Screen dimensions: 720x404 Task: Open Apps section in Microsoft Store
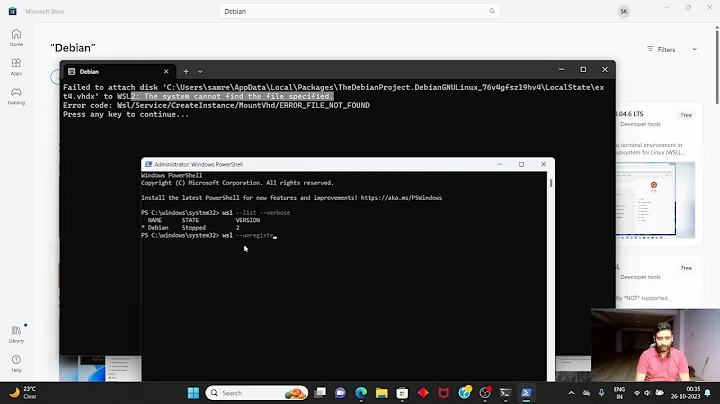16,67
